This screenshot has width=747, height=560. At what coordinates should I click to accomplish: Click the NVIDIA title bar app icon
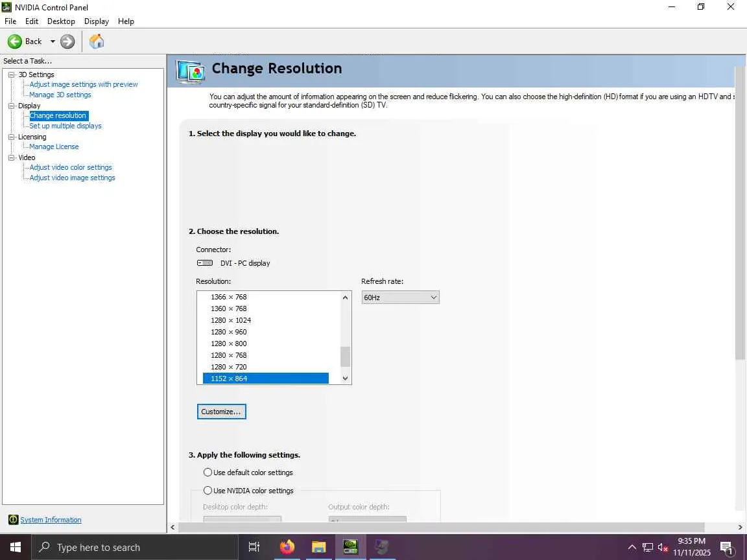pos(6,7)
